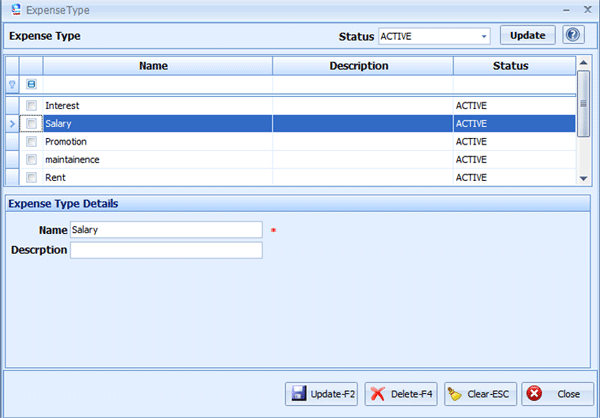The height and width of the screenshot is (418, 600).
Task: Select the Rent row name
Action: coord(55,178)
